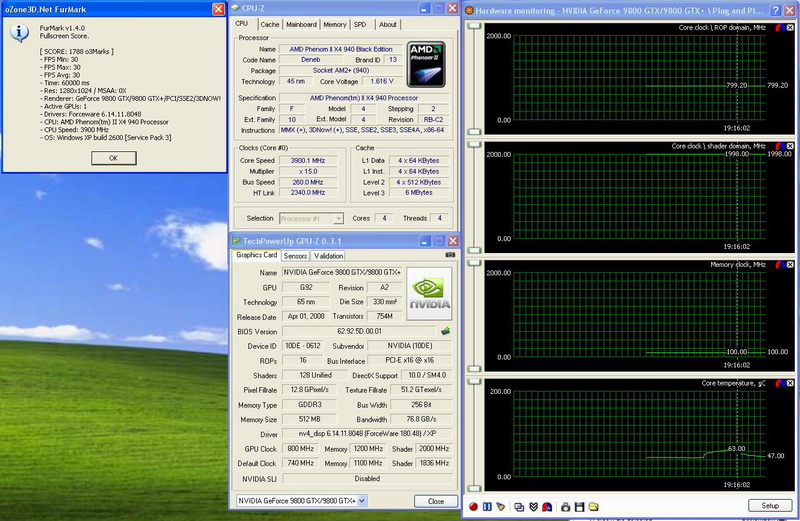Click the Setup button in Hardware monitoring

tap(769, 506)
